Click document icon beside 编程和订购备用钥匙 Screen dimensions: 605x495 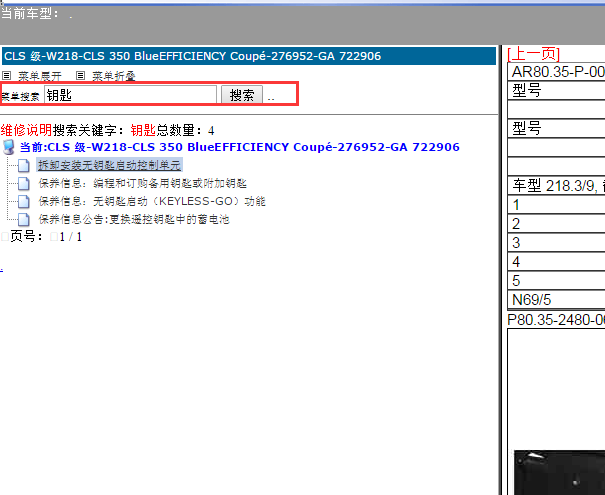click(x=24, y=184)
